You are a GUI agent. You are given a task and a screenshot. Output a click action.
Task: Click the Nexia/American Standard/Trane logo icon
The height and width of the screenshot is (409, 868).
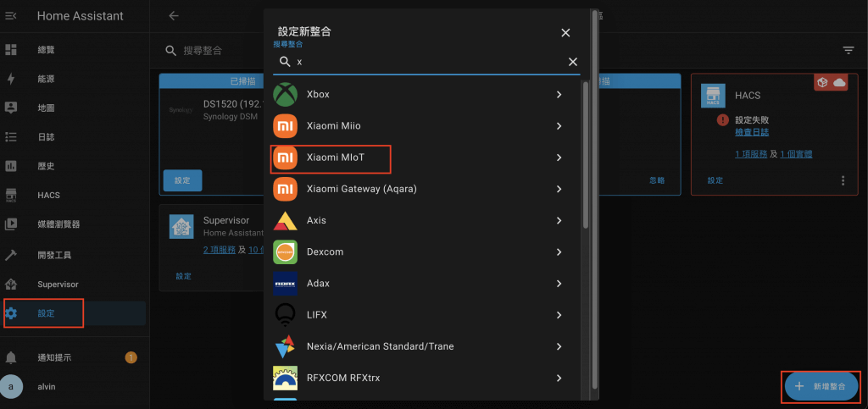click(285, 346)
